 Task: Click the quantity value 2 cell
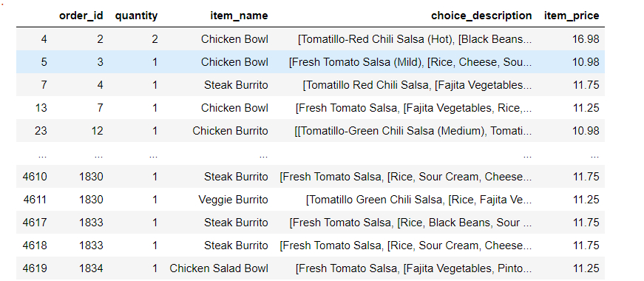pyautogui.click(x=155, y=39)
